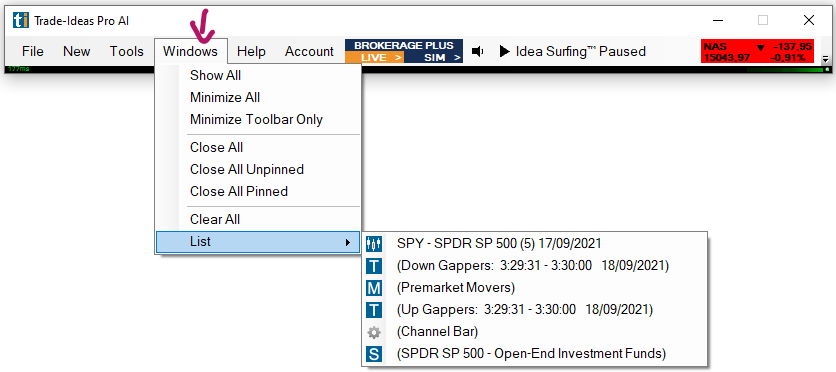Click the Down Gappers T icon

[x=374, y=266]
